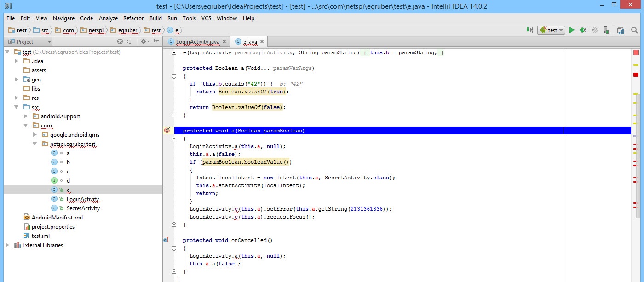Click the Search Everywhere magnifier

[635, 30]
